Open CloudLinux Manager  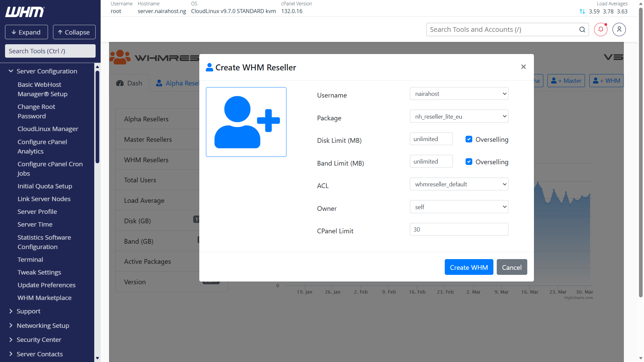[x=48, y=129]
